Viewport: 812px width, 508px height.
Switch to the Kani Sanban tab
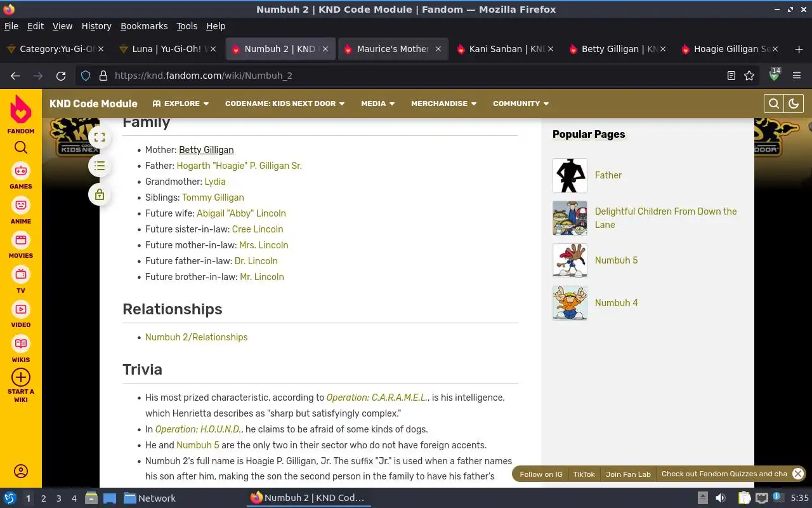(505, 49)
